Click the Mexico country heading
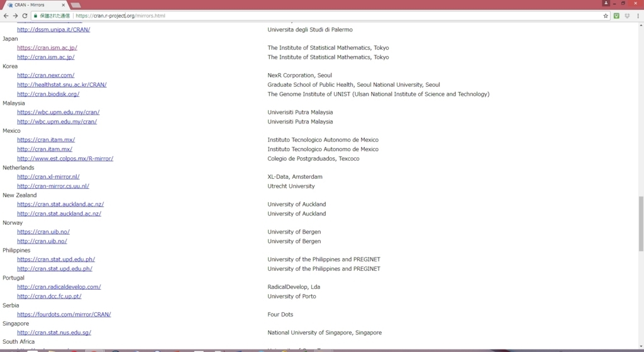The image size is (644, 352). (x=11, y=131)
